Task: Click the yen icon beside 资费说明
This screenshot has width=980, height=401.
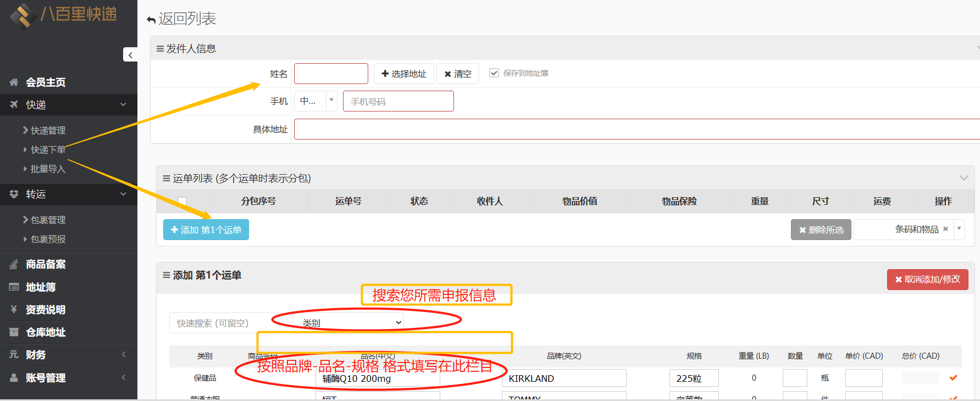Action: click(14, 309)
